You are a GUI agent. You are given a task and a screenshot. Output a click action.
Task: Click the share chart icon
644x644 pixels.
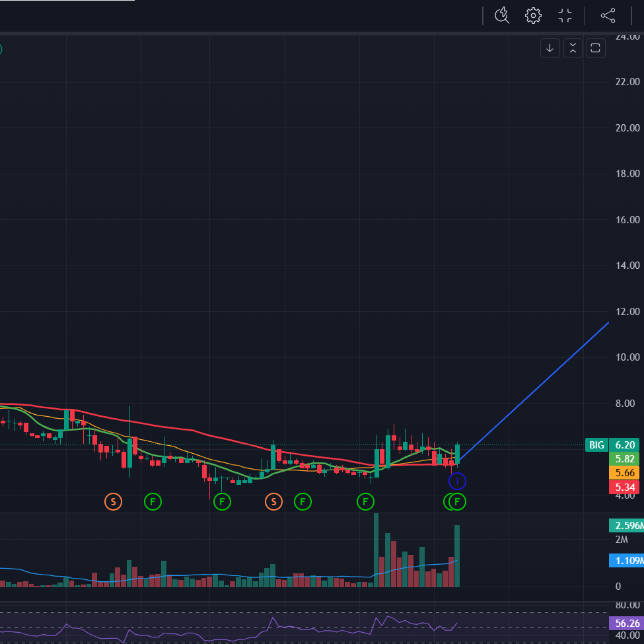click(x=608, y=16)
